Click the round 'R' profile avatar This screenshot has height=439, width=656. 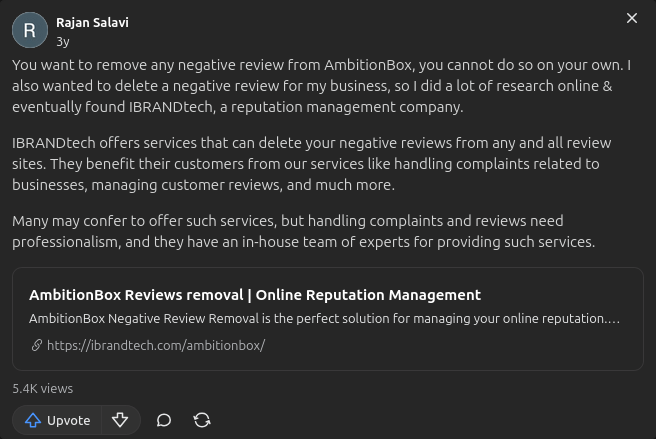tap(29, 31)
